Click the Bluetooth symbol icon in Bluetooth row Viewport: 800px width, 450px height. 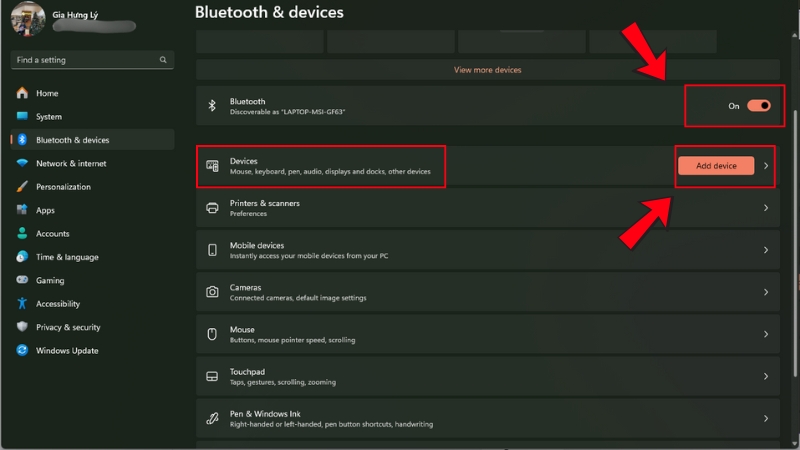point(212,106)
